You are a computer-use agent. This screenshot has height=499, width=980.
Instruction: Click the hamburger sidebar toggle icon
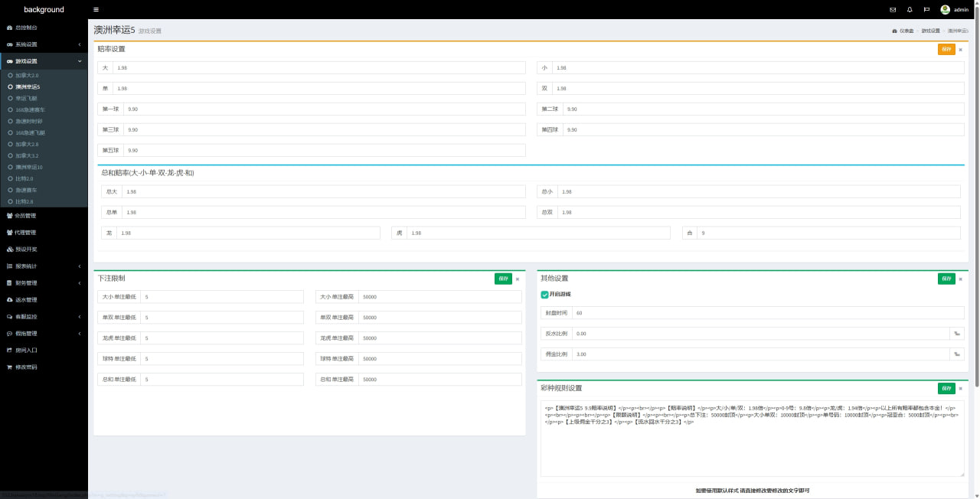coord(96,10)
